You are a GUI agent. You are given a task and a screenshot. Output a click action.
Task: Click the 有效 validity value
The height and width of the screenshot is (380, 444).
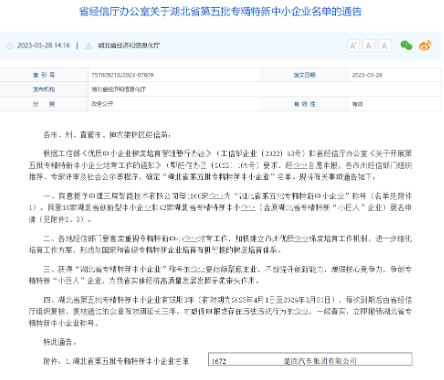357,104
